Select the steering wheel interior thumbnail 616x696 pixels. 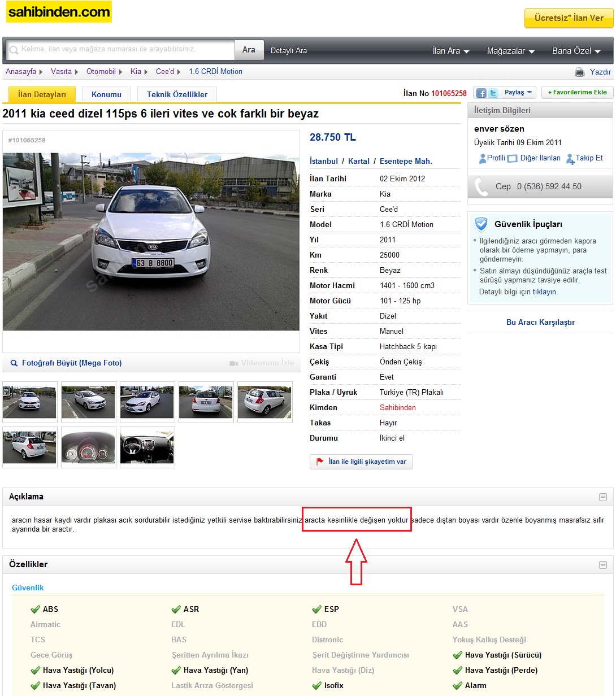pos(147,447)
